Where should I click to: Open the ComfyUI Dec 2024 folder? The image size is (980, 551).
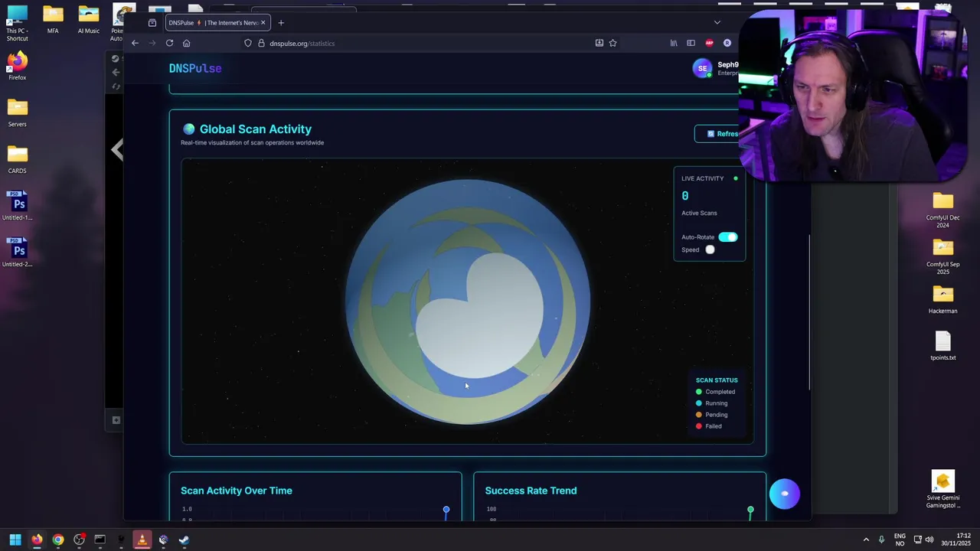942,210
